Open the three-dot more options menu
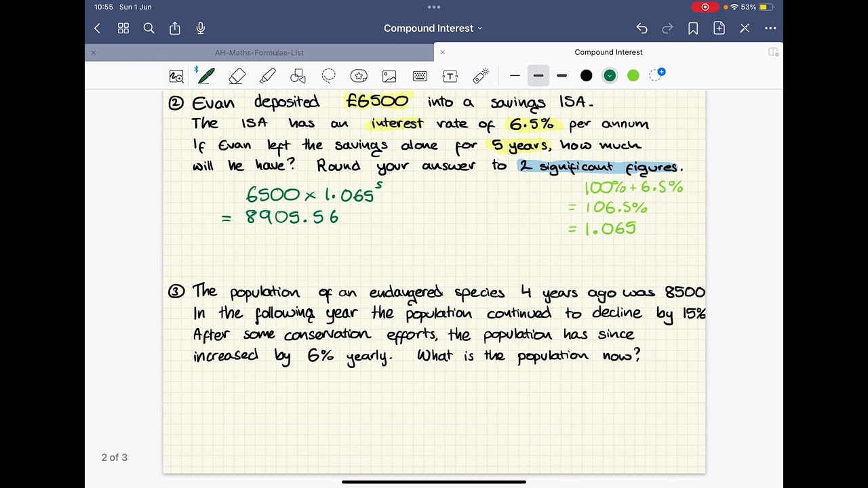This screenshot has height=488, width=868. [770, 28]
